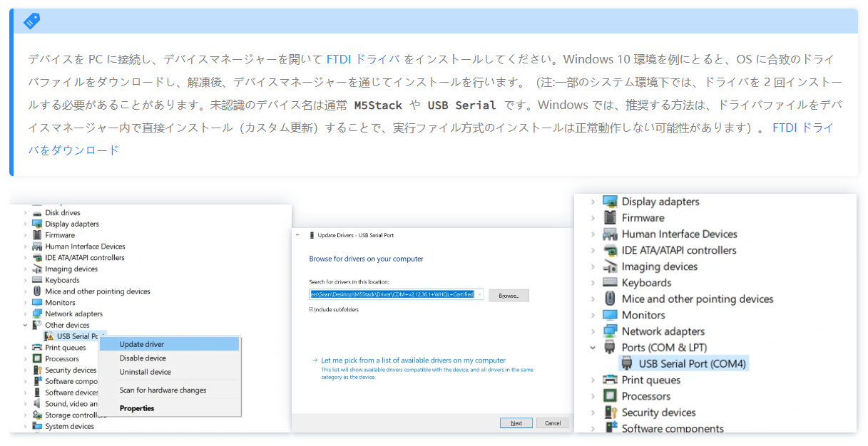
Task: Select USB Serial Port (COM4) row
Action: pyautogui.click(x=683, y=363)
